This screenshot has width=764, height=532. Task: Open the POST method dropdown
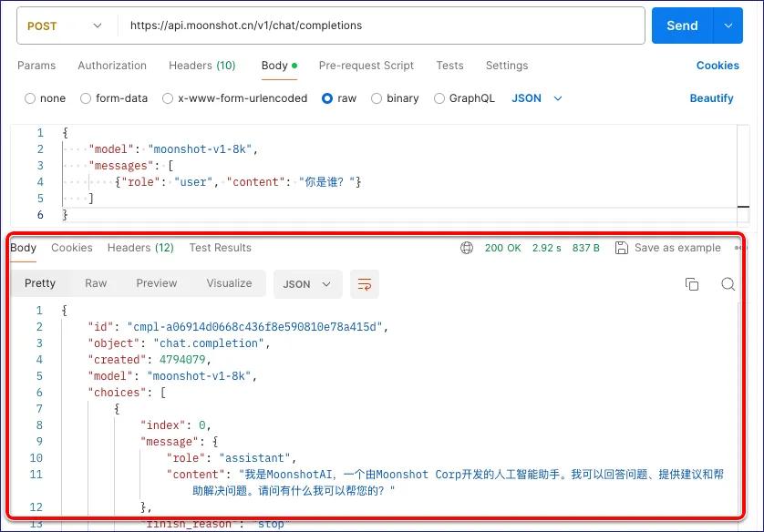coord(64,26)
